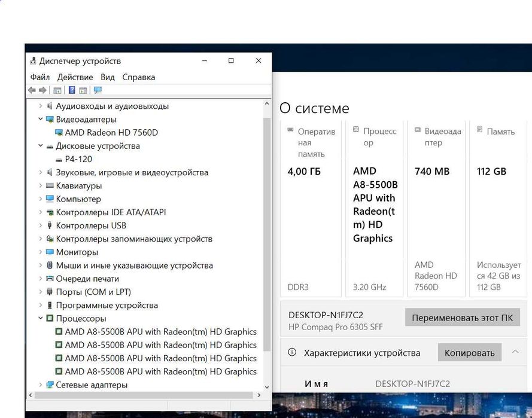The image size is (532, 418).
Task: Click left arrow of horizontal scrollbar
Action: (x=31, y=395)
